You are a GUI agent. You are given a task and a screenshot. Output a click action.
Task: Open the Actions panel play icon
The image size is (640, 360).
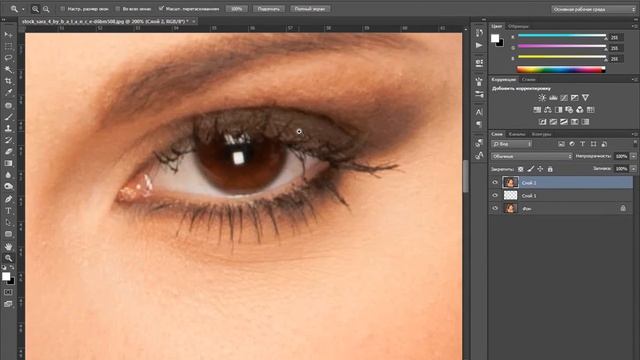(x=479, y=45)
